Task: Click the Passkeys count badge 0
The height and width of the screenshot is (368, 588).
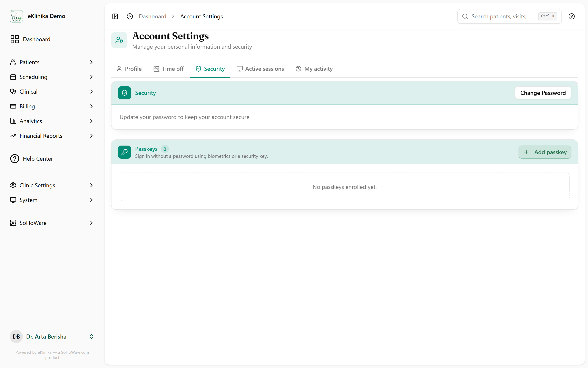Action: click(x=165, y=149)
